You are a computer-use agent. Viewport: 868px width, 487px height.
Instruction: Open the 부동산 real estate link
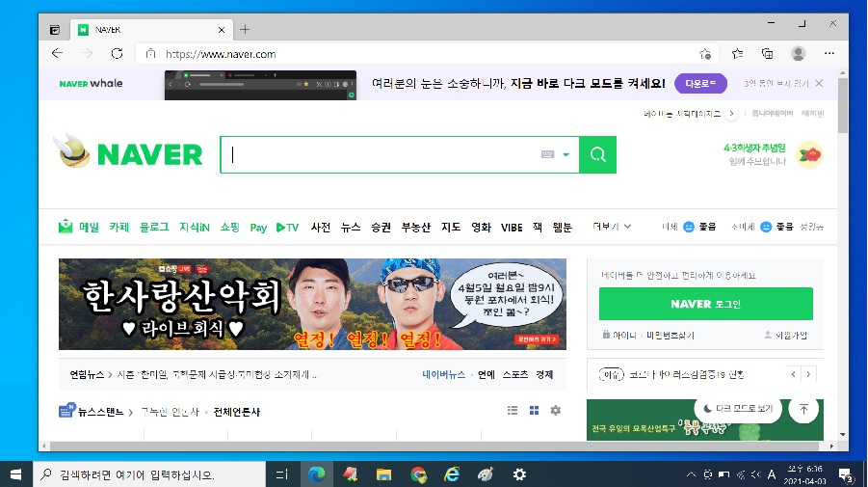pos(416,228)
